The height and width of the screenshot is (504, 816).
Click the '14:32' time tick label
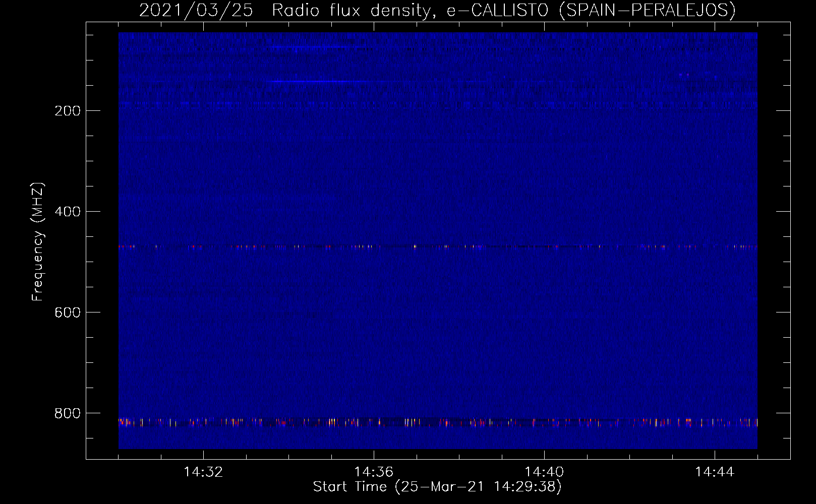pos(203,472)
